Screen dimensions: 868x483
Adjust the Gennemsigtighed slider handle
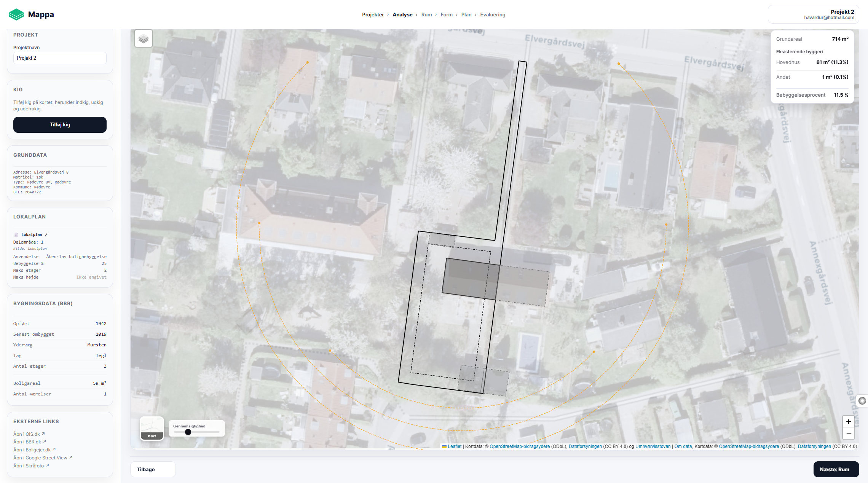coord(188,432)
